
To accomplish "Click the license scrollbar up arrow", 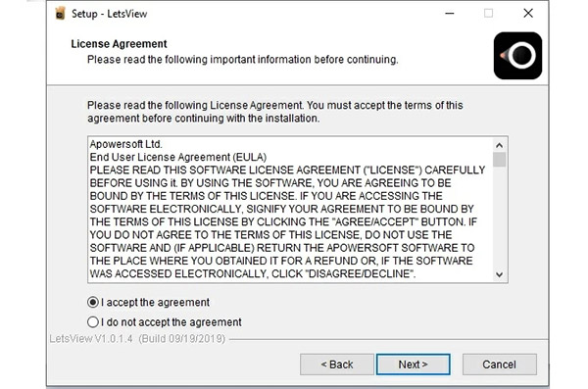I will click(x=499, y=145).
